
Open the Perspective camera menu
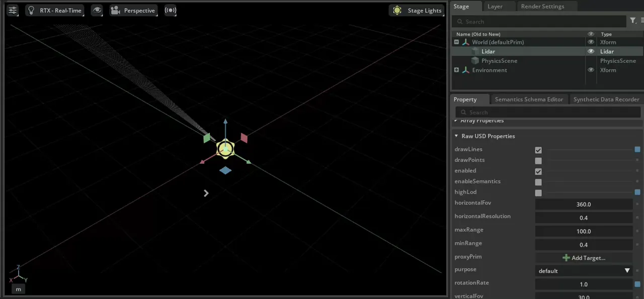tap(133, 11)
